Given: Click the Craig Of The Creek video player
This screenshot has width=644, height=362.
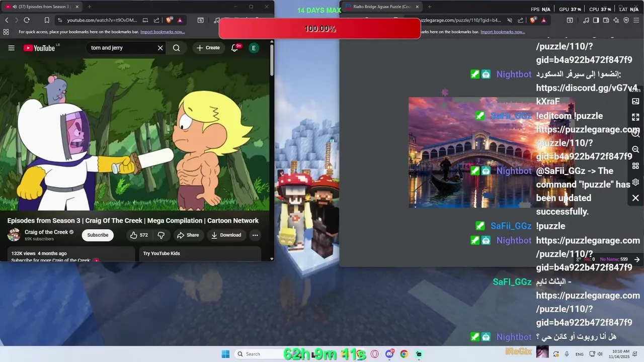Looking at the screenshot, I should pos(135,134).
